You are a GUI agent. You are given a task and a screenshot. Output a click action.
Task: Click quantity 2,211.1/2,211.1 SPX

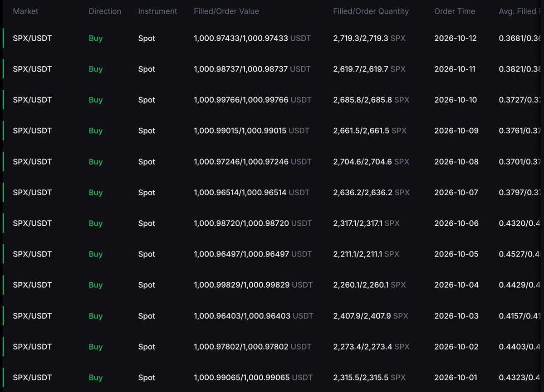click(366, 254)
